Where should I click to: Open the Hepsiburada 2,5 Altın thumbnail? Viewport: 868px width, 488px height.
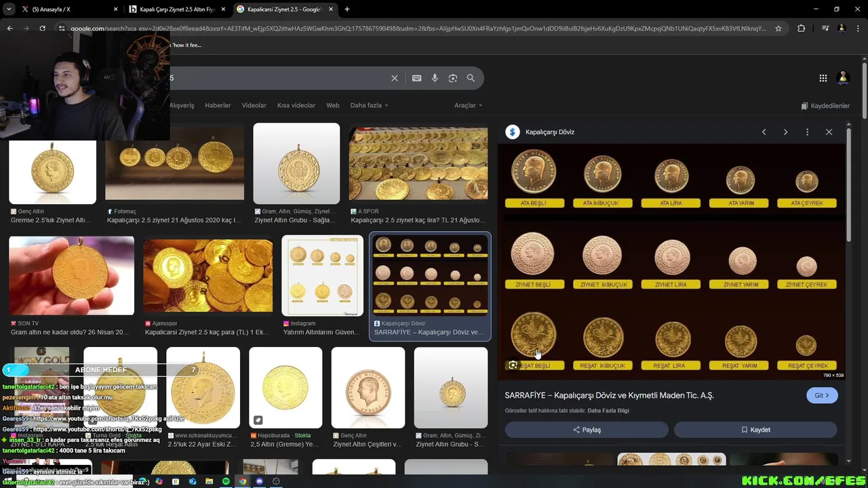(285, 388)
